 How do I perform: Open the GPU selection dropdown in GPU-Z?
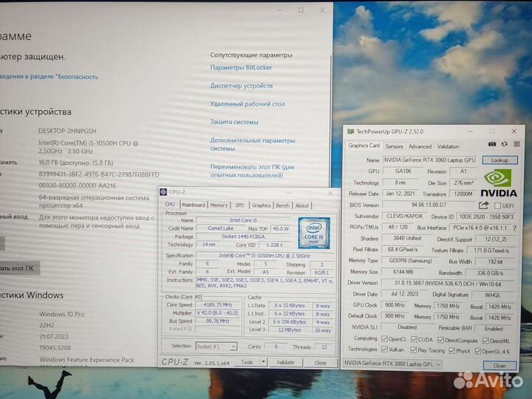point(392,364)
